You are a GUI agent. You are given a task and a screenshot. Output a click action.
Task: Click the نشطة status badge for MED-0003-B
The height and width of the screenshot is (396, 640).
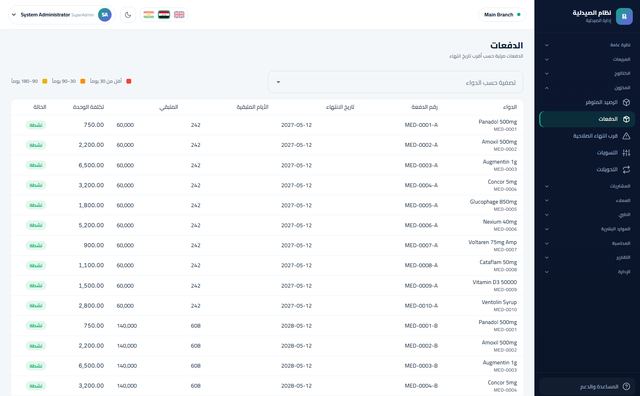pyautogui.click(x=36, y=366)
